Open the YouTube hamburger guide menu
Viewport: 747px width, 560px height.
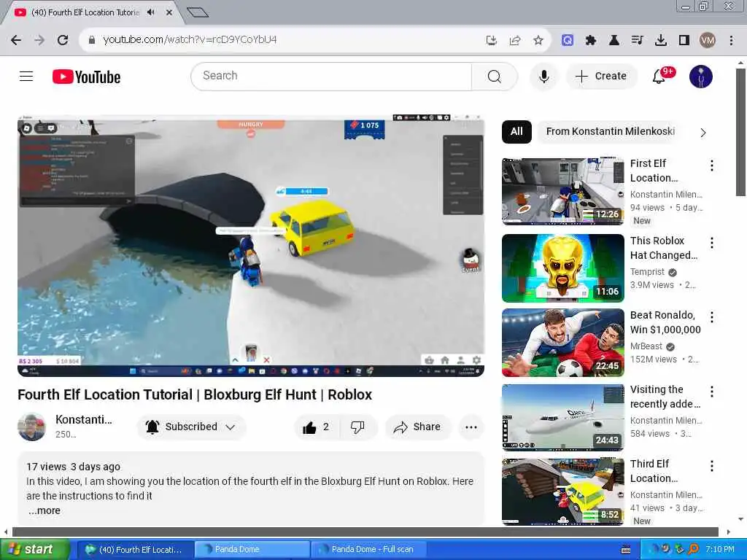[x=26, y=76]
